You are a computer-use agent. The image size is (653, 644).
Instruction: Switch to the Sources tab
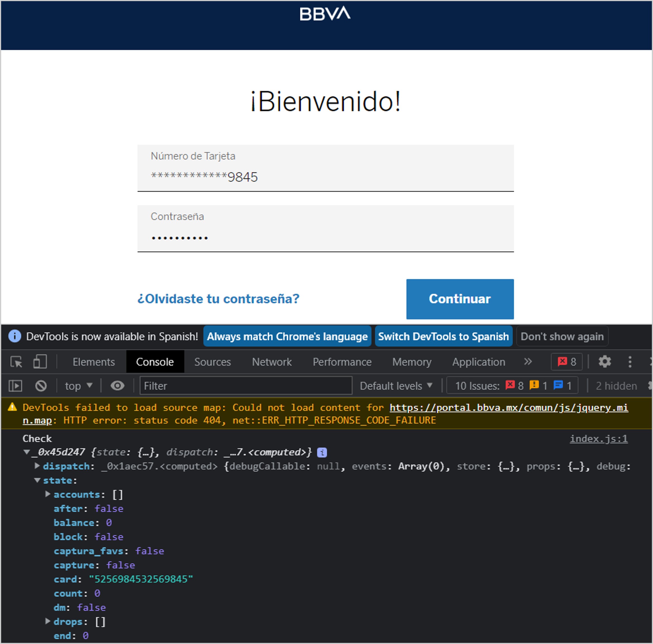click(x=212, y=362)
